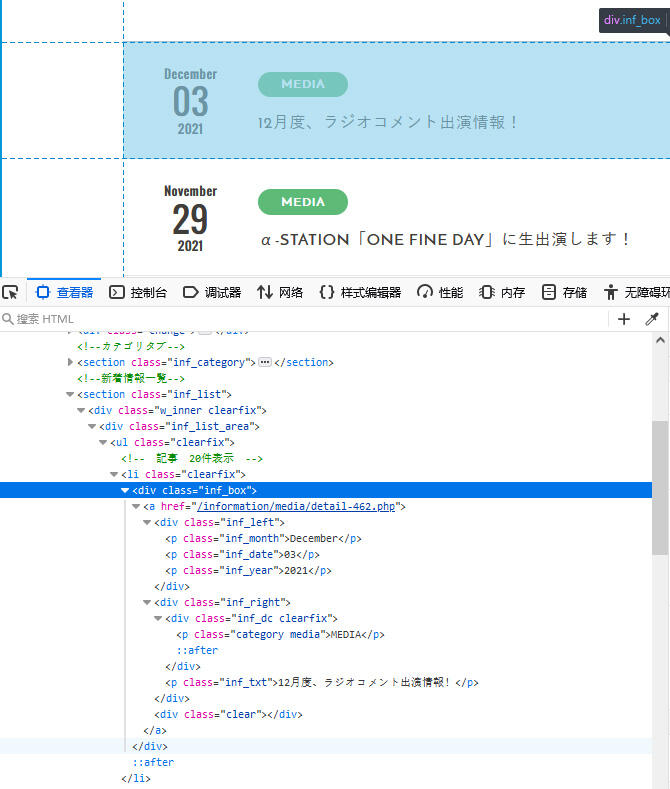This screenshot has height=789, width=670.
Task: Switch to the 控制台 console tab
Action: 138,292
